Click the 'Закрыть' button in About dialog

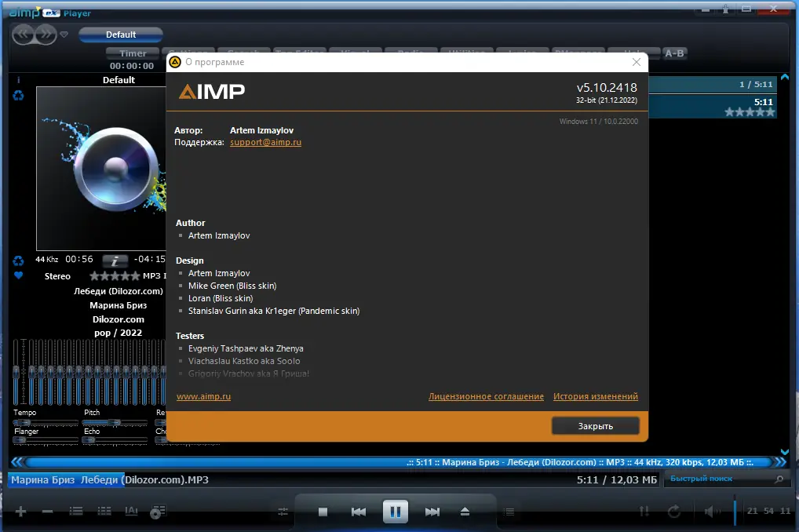pyautogui.click(x=595, y=426)
